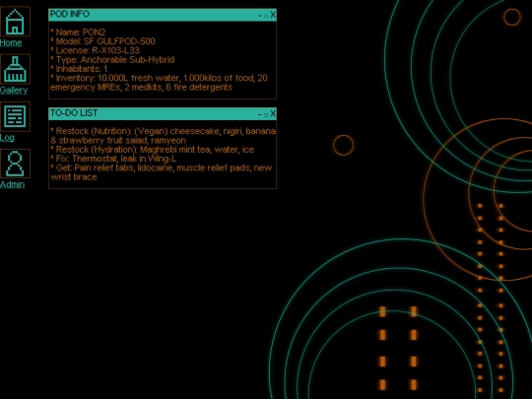This screenshot has height=399, width=532.
Task: Minimize the TO-DO LIST window
Action: pos(259,114)
